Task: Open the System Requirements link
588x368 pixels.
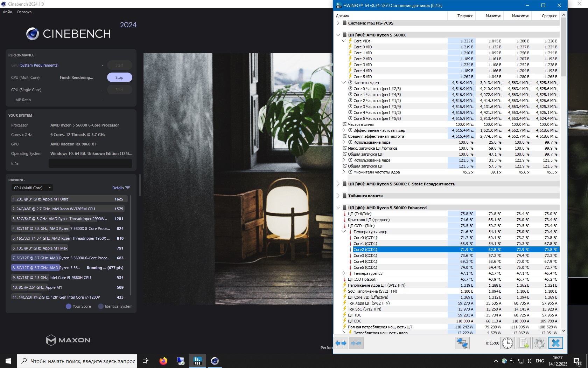Action: [x=39, y=65]
